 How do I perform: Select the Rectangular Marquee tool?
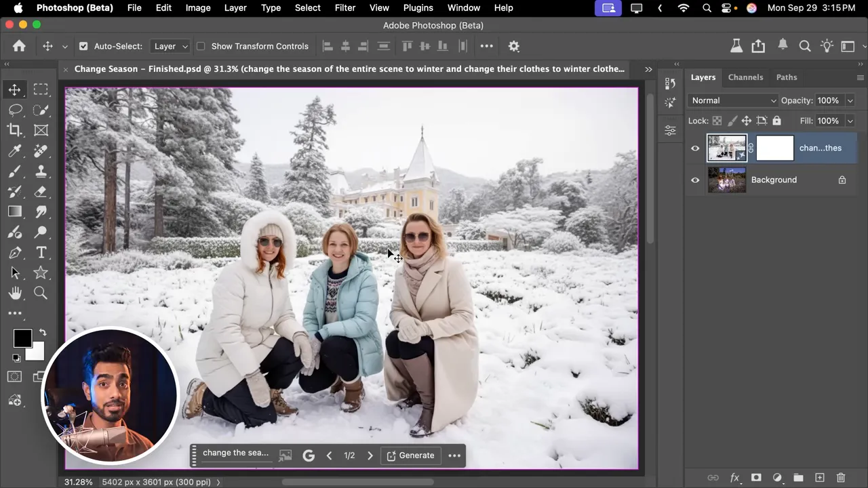pos(41,89)
